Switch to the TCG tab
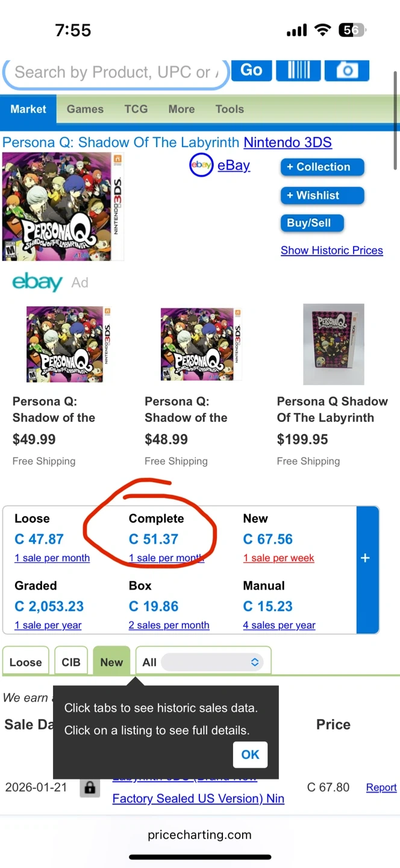This screenshot has width=400, height=868. point(136,109)
